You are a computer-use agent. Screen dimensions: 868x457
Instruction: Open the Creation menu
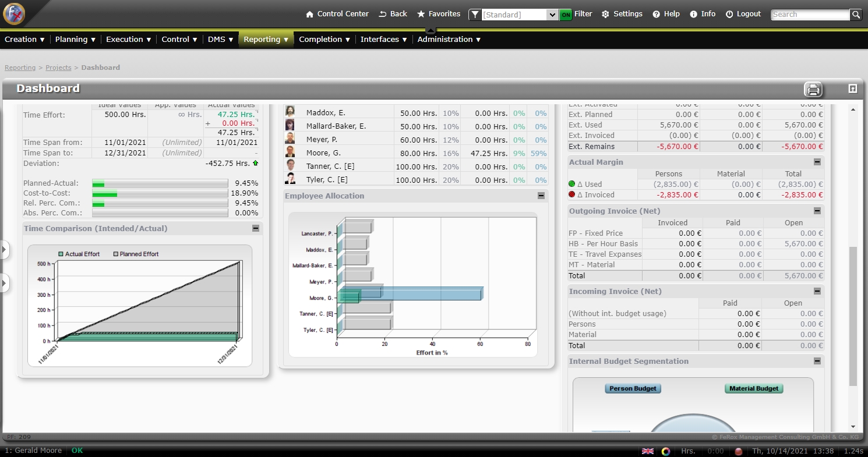coord(24,40)
